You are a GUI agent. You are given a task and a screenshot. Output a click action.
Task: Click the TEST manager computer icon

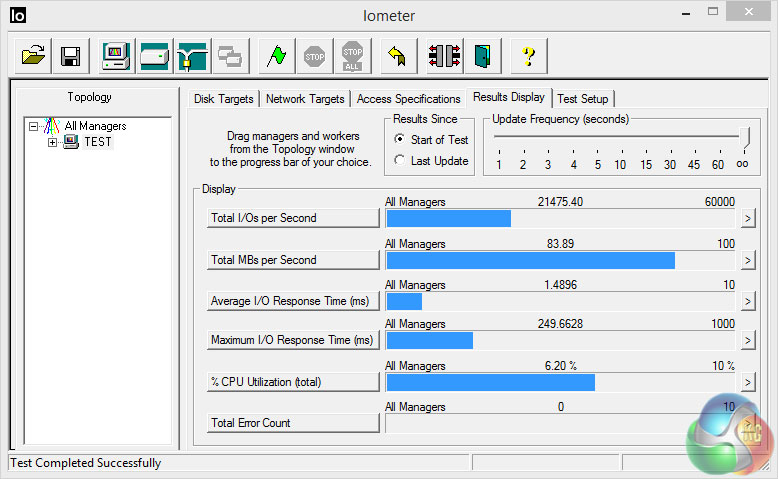point(71,142)
